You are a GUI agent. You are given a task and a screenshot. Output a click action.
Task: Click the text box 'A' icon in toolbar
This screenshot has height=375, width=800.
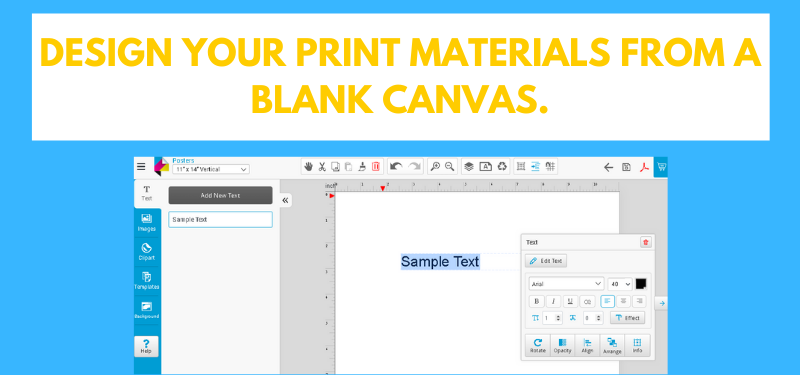tap(486, 166)
